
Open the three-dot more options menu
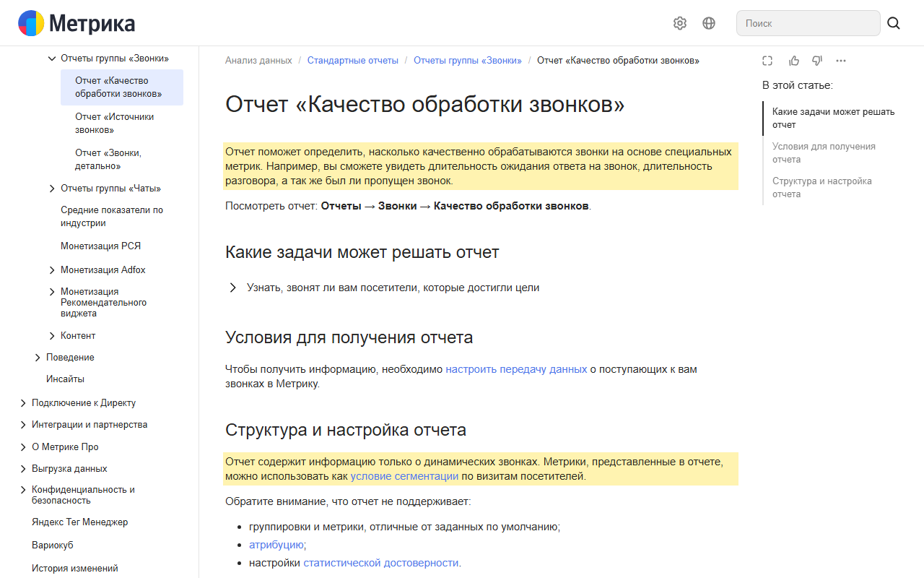click(x=841, y=61)
